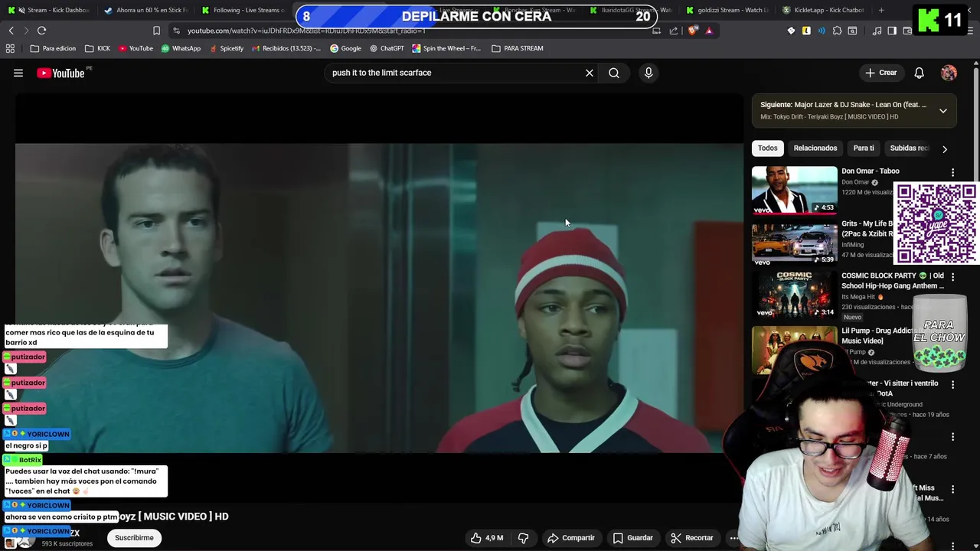Switch to the 'Stream - Kick Dashboard' tab
Viewport: 980px width, 551px height.
48,10
